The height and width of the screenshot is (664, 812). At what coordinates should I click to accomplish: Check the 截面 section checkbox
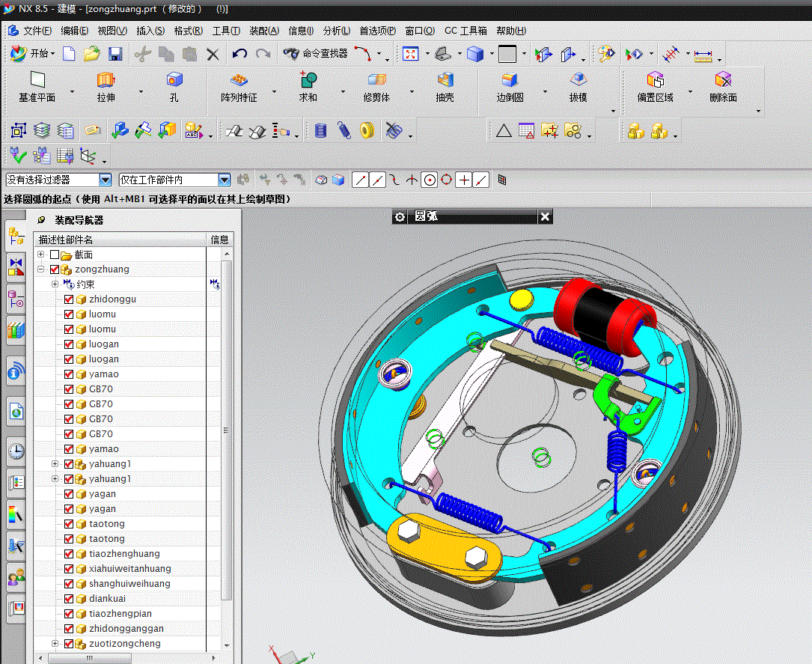coord(55,255)
